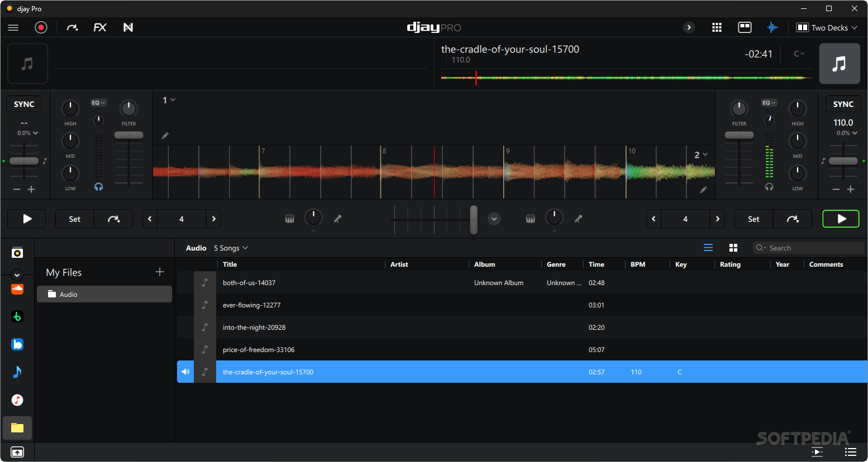Click deck 2 album art music note
Screen dimensions: 868x462
tap(840, 64)
